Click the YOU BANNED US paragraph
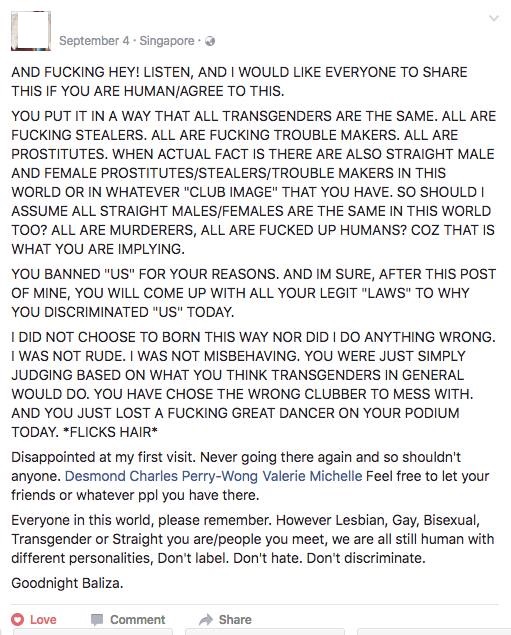511x635 pixels. 253,293
